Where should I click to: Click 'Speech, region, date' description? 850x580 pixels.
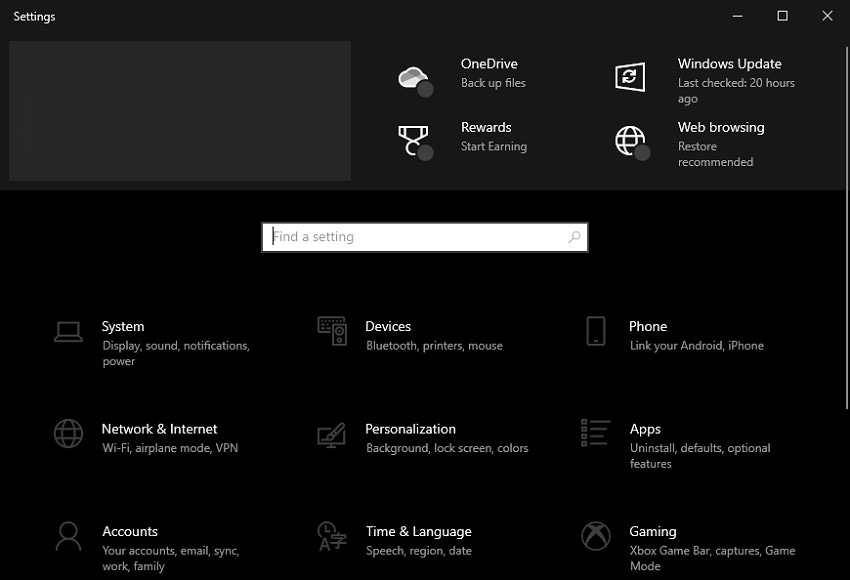click(419, 551)
